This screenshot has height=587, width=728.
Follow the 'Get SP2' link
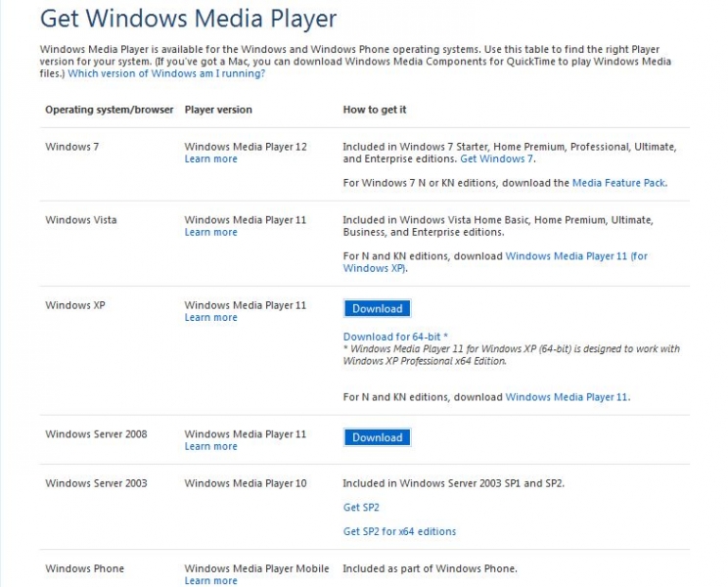point(361,508)
